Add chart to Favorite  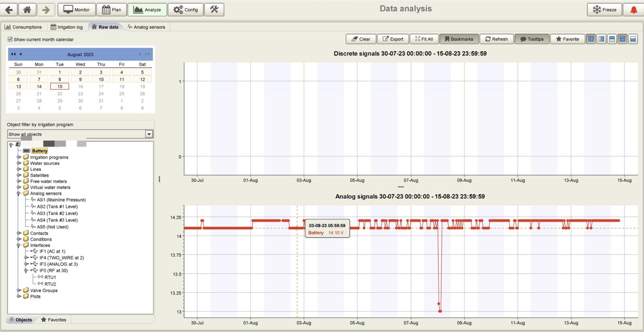click(x=567, y=39)
